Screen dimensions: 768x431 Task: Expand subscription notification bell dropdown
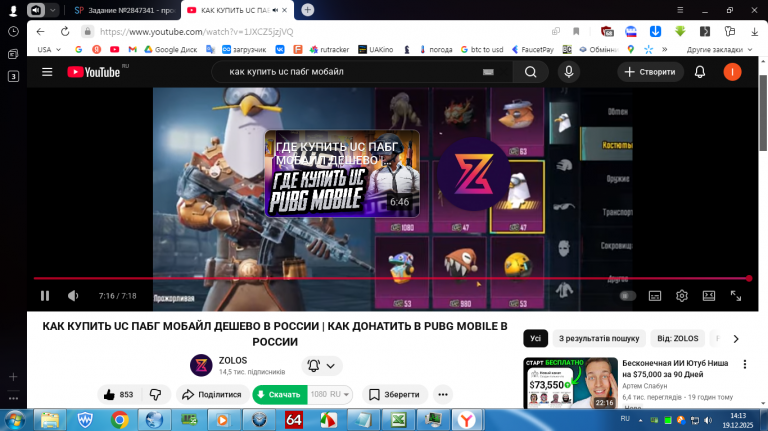[322, 366]
